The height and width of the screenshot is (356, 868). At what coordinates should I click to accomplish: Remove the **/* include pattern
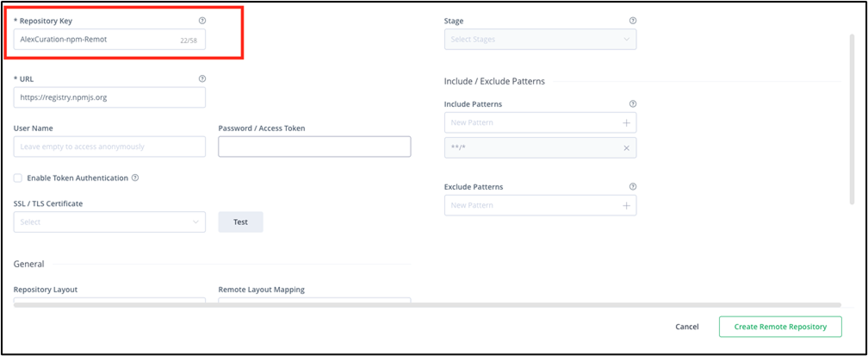[x=626, y=148]
